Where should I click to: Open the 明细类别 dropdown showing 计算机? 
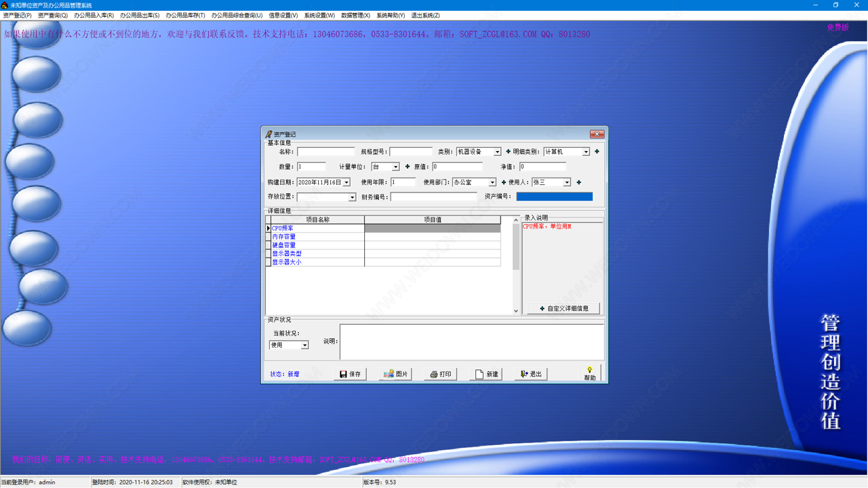point(586,152)
